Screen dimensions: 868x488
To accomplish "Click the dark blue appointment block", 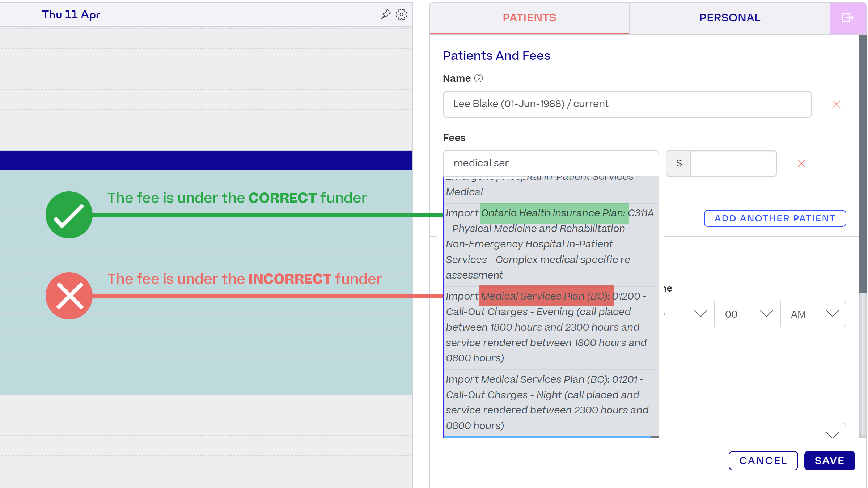I will coord(206,161).
